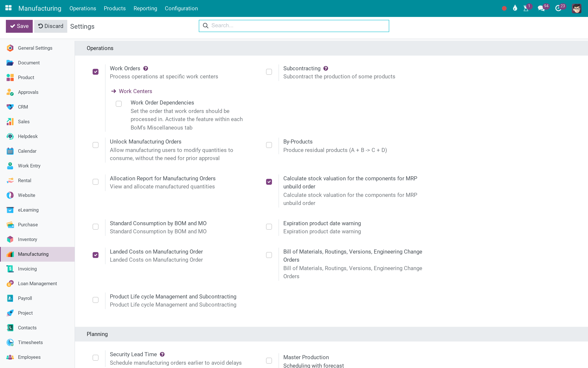588x368 pixels.
Task: Select the Document folder sidebar icon
Action: click(10, 63)
